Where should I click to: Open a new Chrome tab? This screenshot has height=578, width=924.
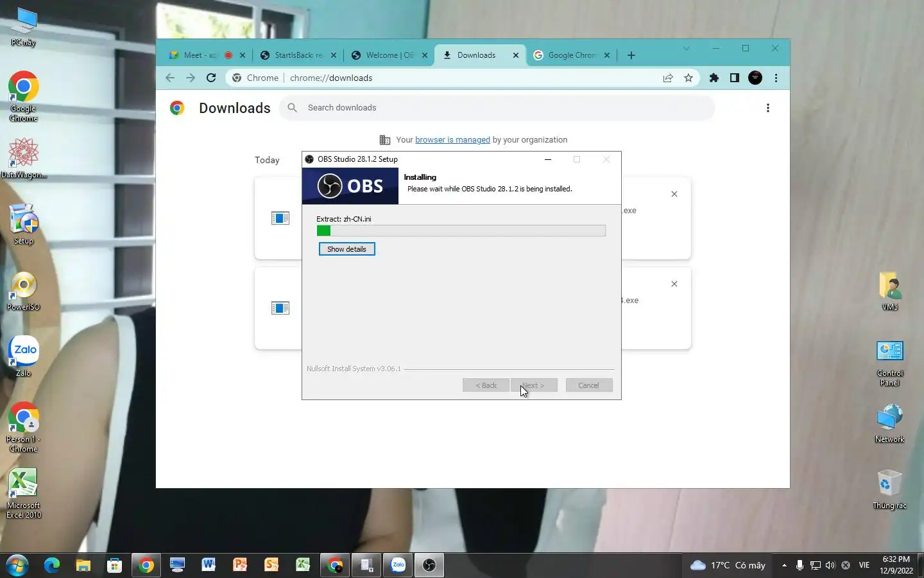point(631,55)
